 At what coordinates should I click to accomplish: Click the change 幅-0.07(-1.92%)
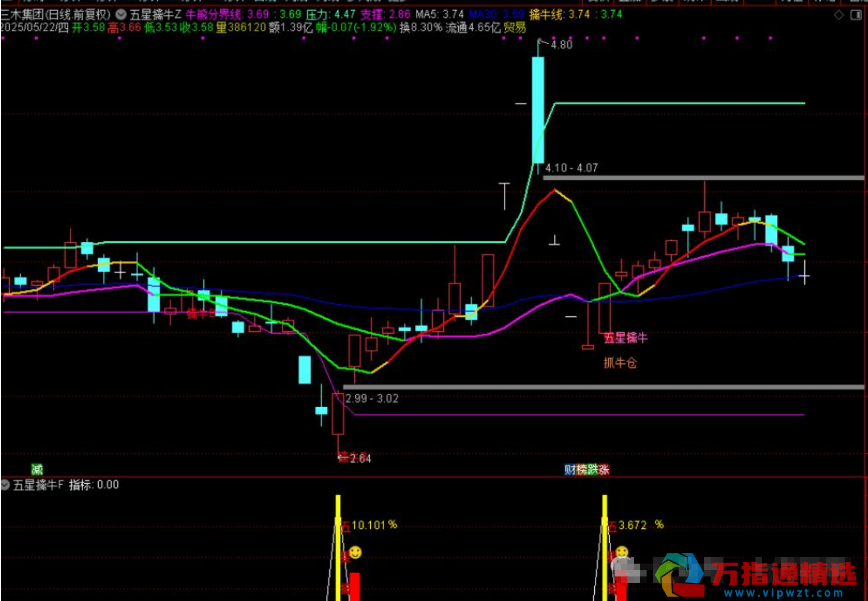(356, 27)
